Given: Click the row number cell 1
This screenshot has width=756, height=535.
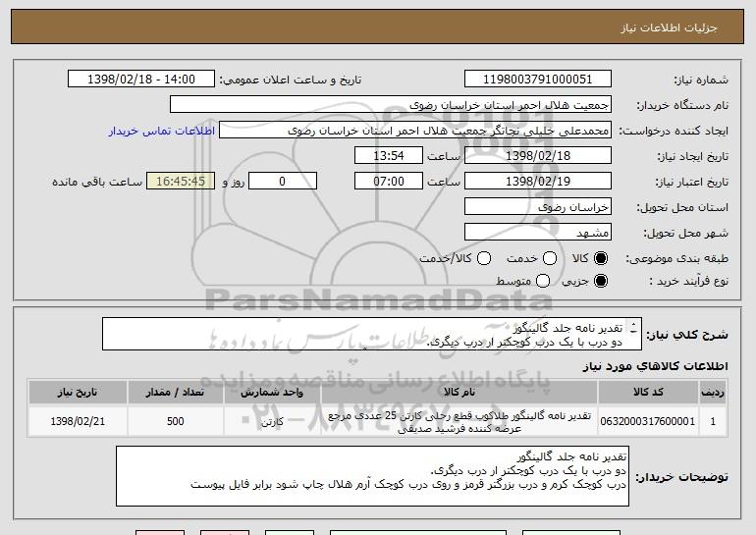Looking at the screenshot, I should [713, 421].
